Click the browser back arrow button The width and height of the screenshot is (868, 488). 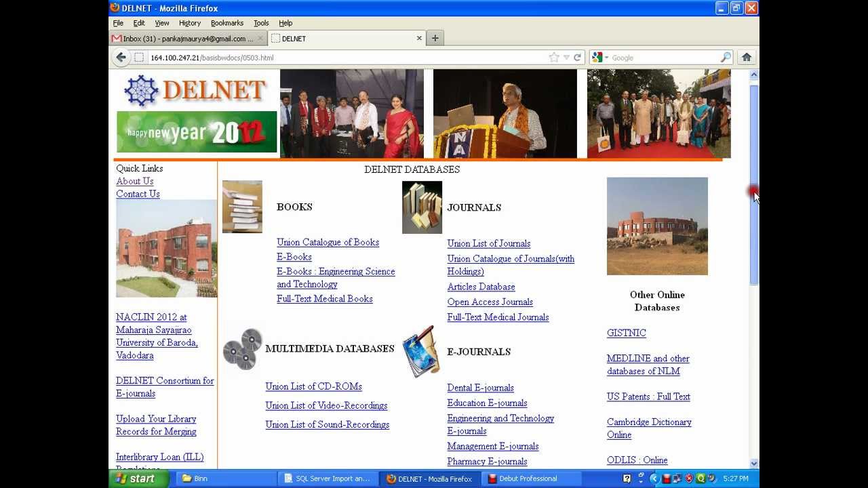[121, 58]
